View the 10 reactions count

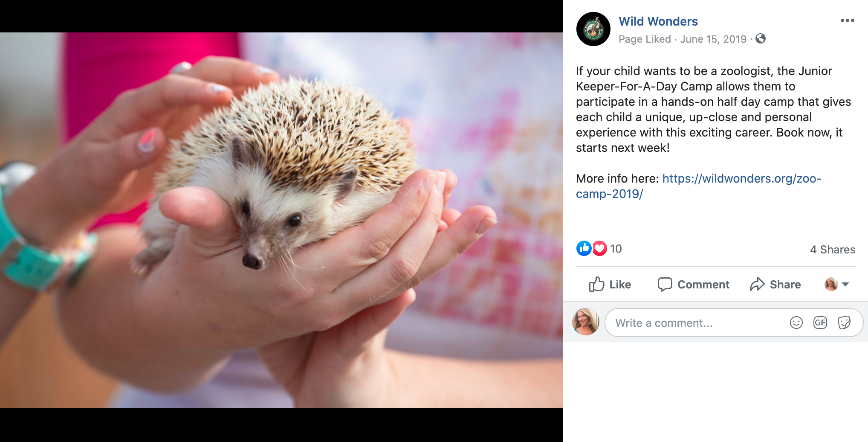(616, 249)
